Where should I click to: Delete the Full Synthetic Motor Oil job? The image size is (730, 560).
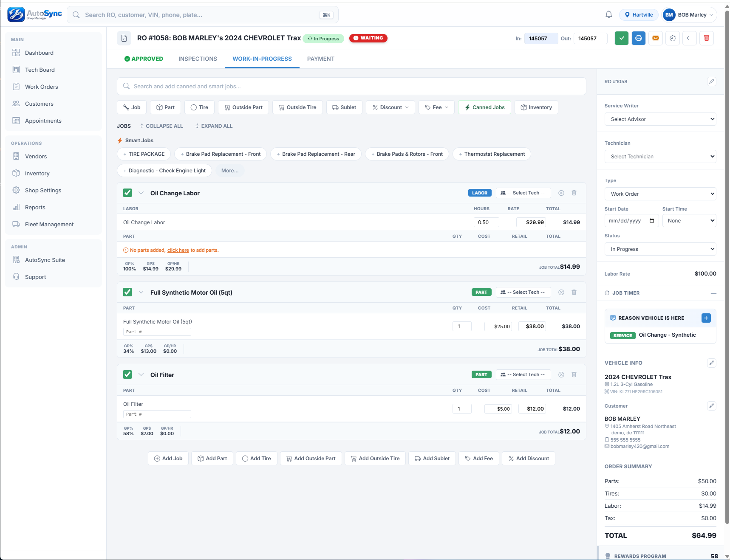coord(574,292)
